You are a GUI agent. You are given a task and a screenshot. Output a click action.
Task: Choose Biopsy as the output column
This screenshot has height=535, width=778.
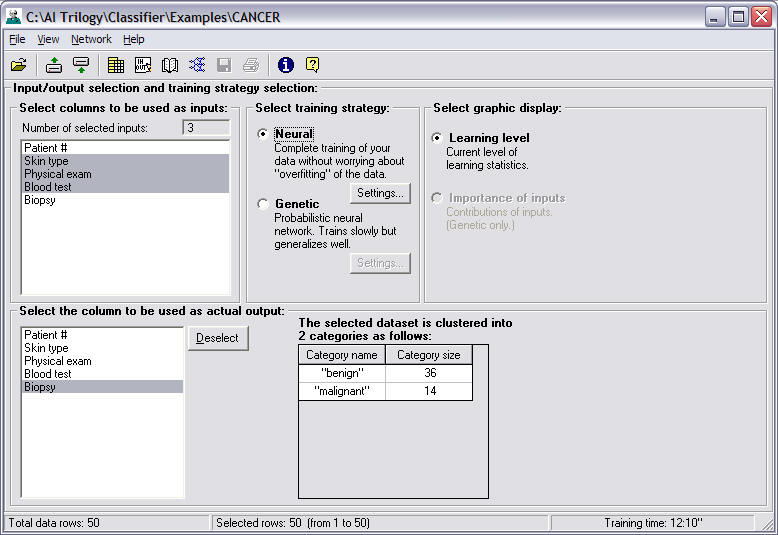point(103,387)
